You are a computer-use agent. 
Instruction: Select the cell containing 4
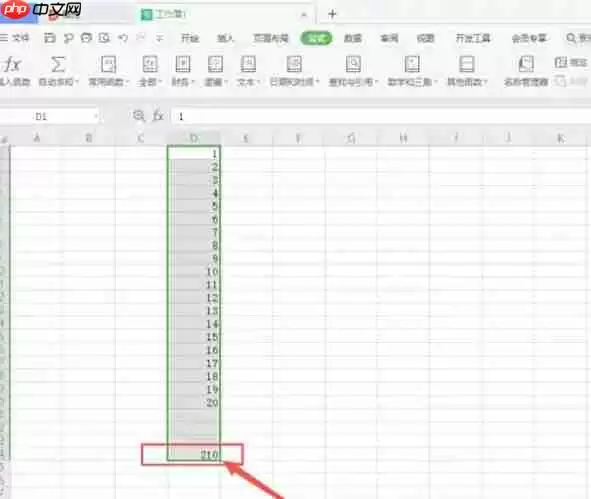(194, 193)
